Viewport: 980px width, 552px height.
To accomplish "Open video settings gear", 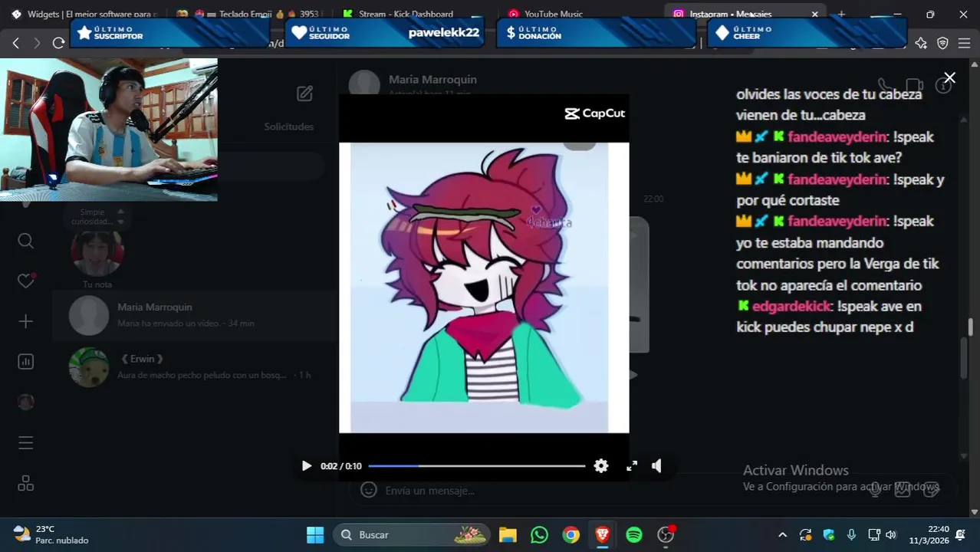I will click(601, 466).
